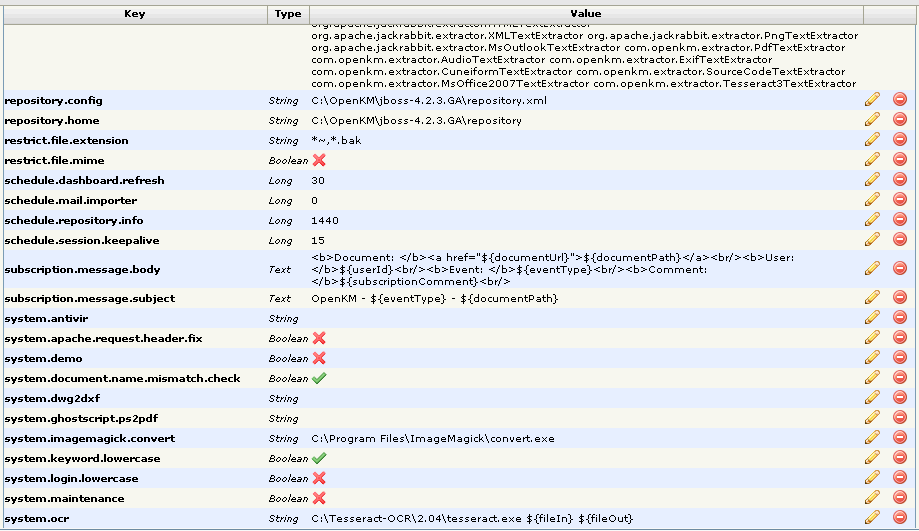This screenshot has height=531, width=919.
Task: Delete the system.login.lowercase entry
Action: (x=900, y=478)
